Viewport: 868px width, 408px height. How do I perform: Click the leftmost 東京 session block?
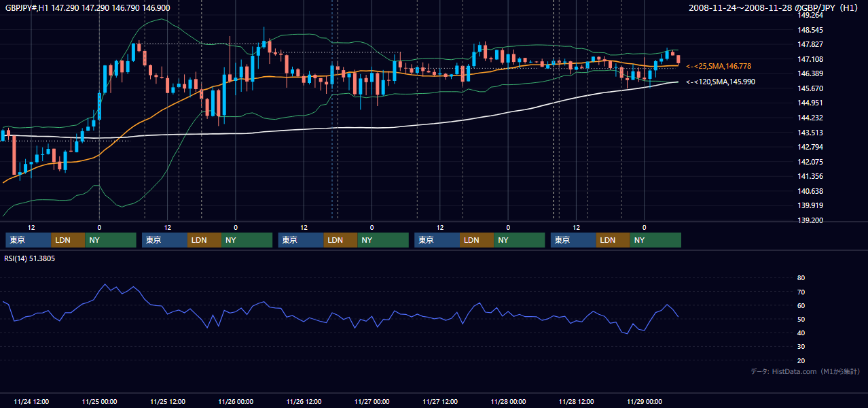pos(29,240)
